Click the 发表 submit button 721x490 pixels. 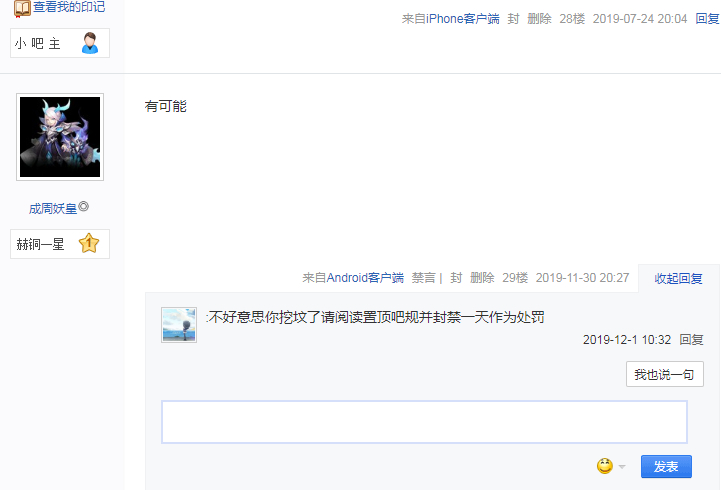(x=666, y=467)
